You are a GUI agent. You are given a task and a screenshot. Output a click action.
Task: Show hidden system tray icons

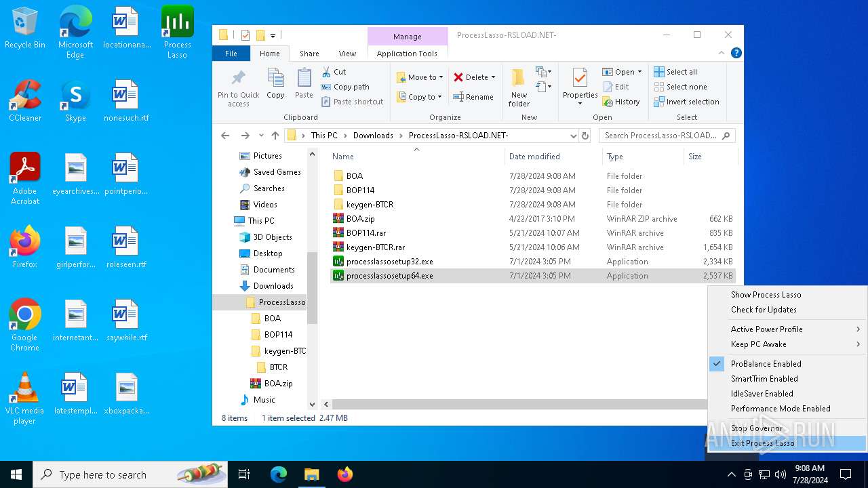[x=731, y=474]
